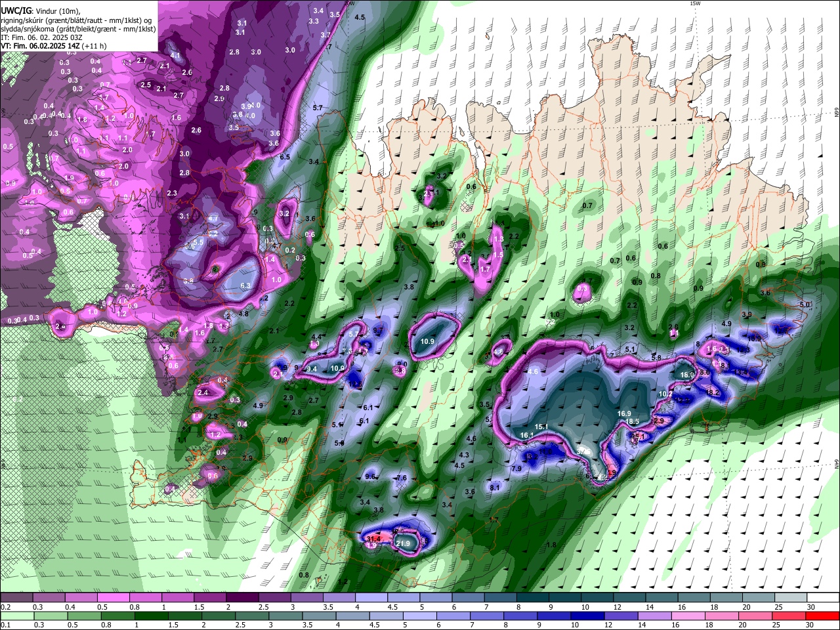
Task: Select the 8.1 value label
Action: (495, 488)
